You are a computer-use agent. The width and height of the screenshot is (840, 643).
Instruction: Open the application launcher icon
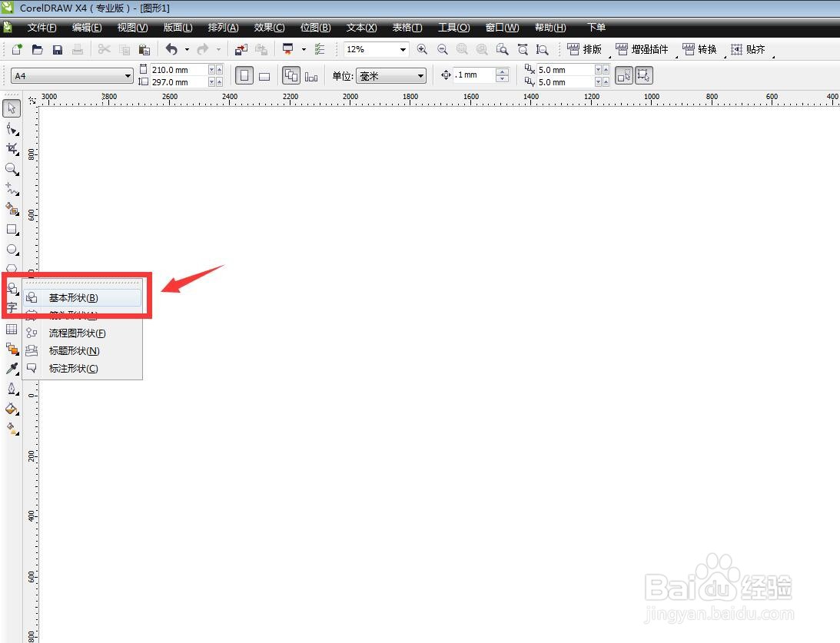288,49
